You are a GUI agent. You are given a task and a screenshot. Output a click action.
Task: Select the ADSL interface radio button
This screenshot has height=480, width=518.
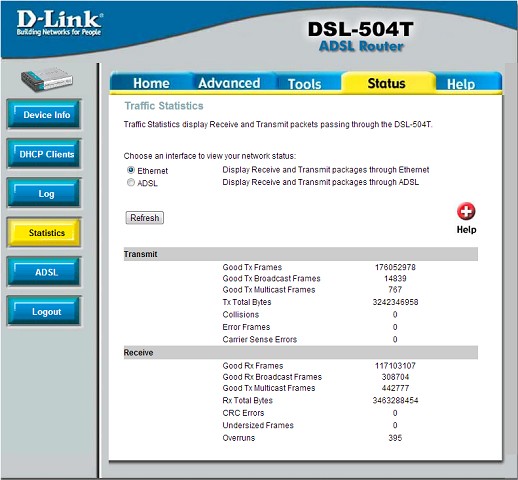coord(131,182)
